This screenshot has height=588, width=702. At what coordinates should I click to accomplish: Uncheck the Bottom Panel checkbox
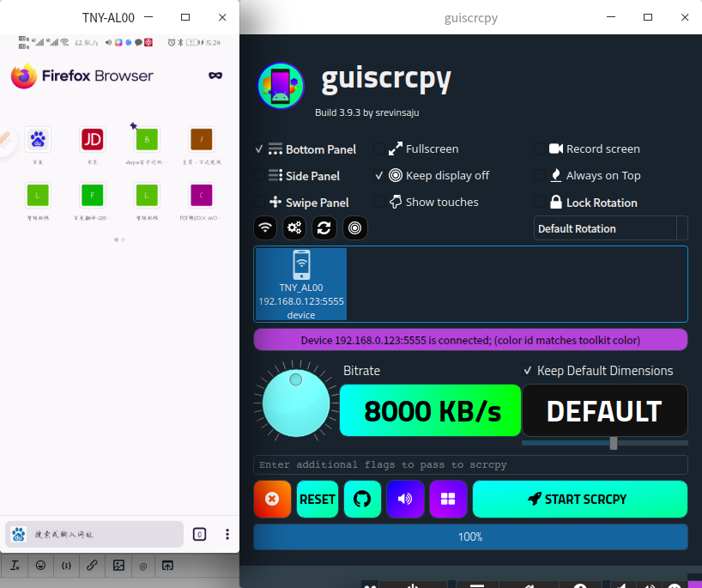pos(259,149)
